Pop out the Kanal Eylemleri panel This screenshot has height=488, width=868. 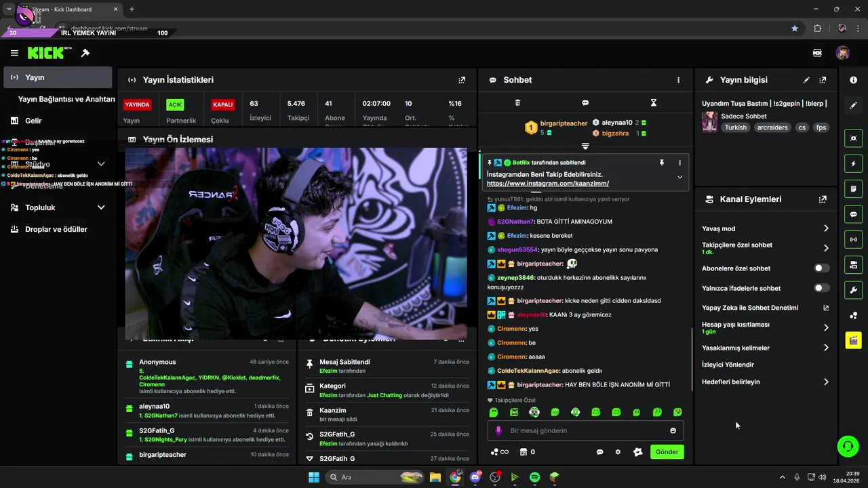point(823,199)
